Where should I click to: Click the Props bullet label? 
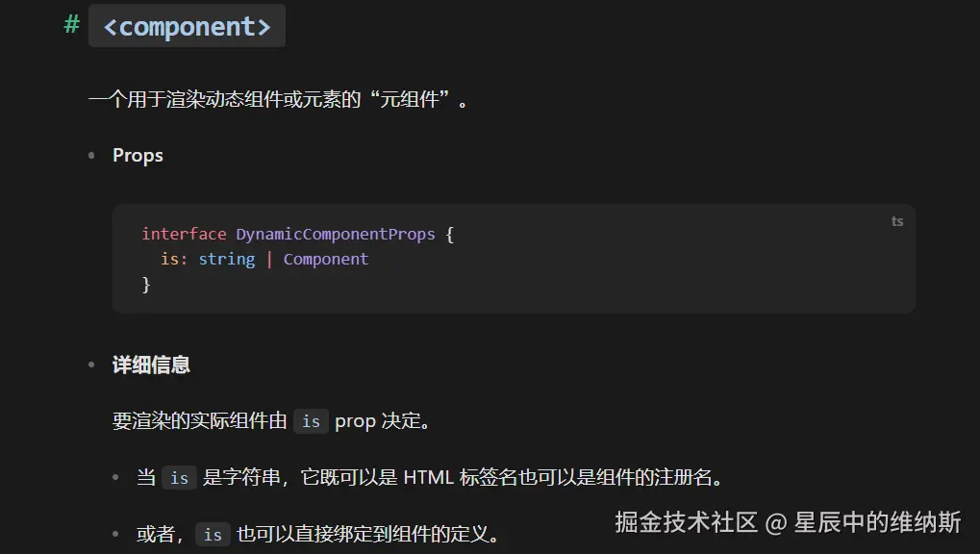(138, 155)
